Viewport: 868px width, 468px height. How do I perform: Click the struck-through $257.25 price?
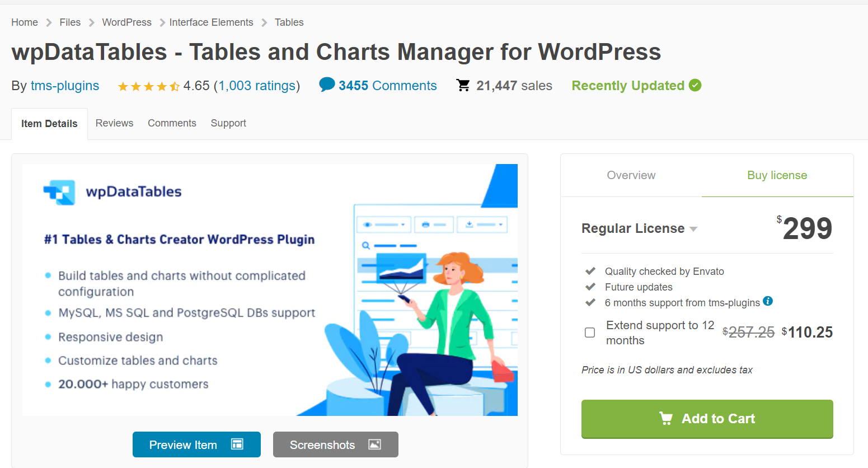point(748,333)
